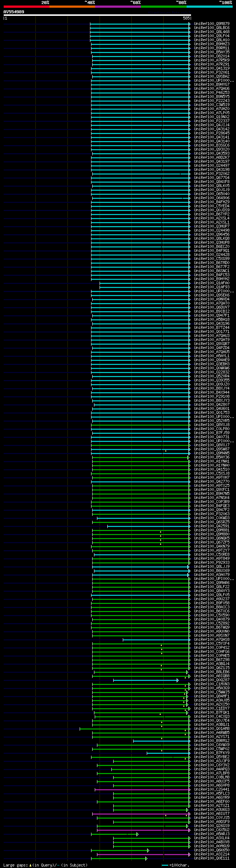
Task: Select the UniRef100_Q43593 hit label
Action: tap(212, 154)
